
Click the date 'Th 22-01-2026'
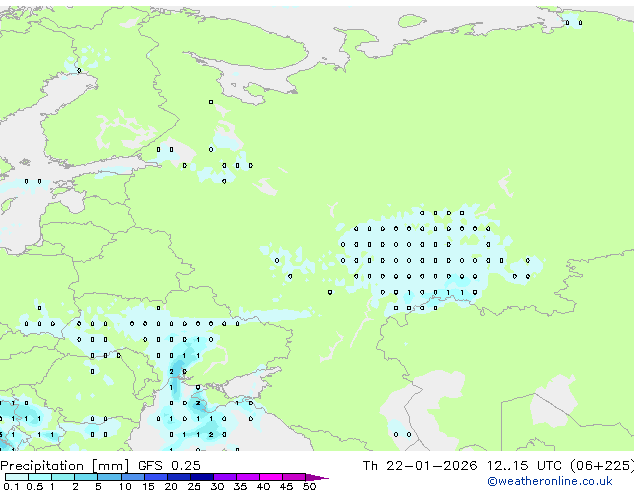click(x=420, y=466)
